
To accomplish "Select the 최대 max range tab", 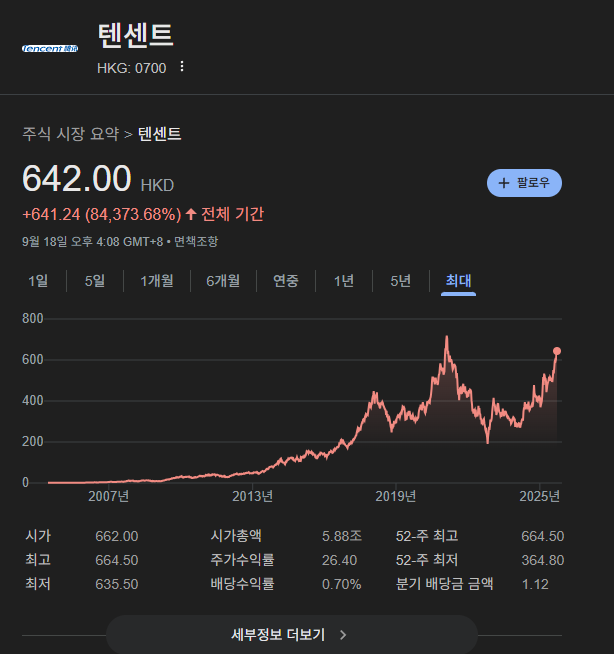I will (458, 281).
